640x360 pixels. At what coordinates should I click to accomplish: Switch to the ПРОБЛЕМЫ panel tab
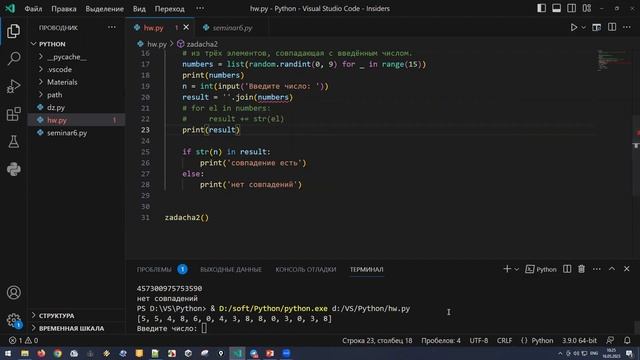[x=154, y=269]
